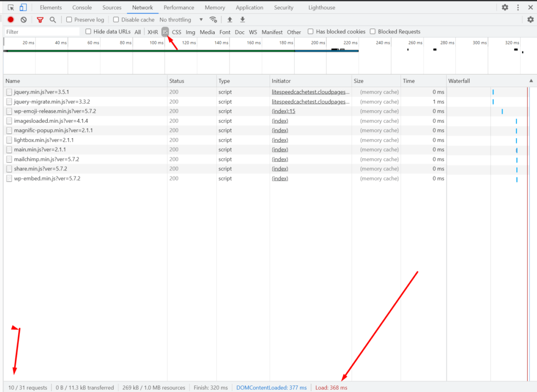537x392 pixels.
Task: Click the import HAR upload arrow
Action: click(230, 20)
